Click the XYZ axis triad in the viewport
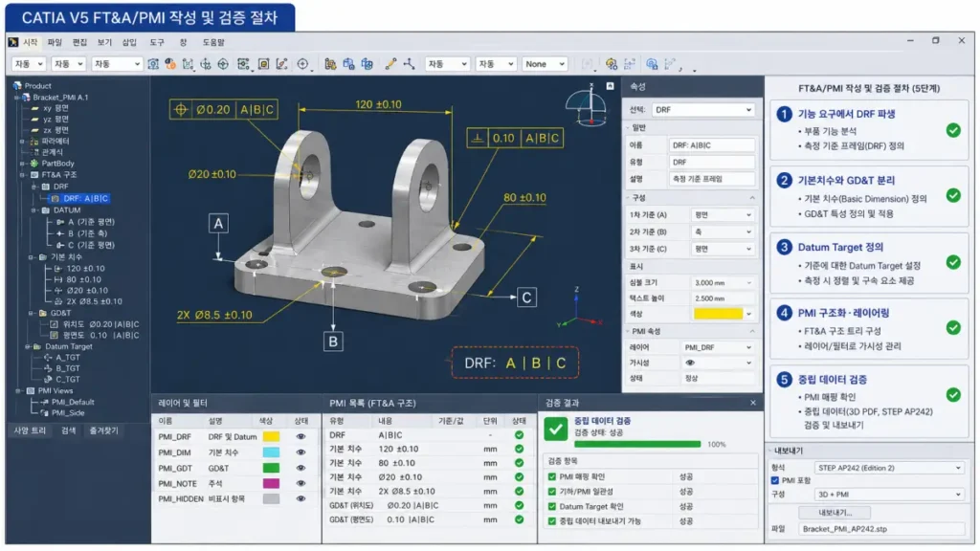This screenshot has width=980, height=551. 579,309
